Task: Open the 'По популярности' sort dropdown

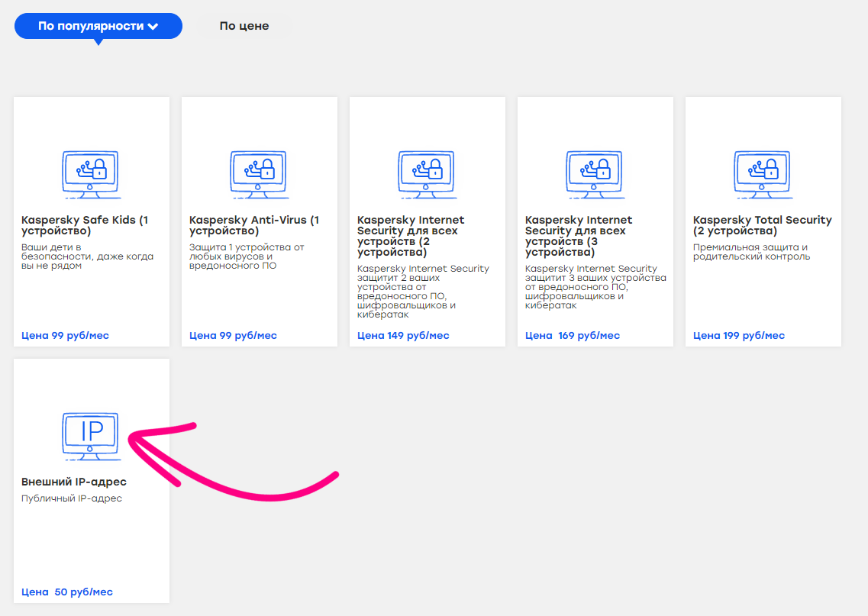Action: coord(98,26)
